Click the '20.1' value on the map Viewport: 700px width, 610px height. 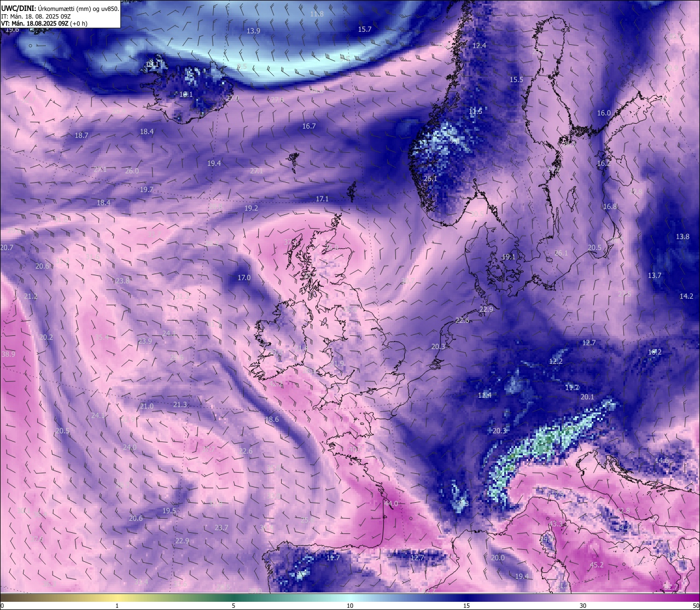587,397
